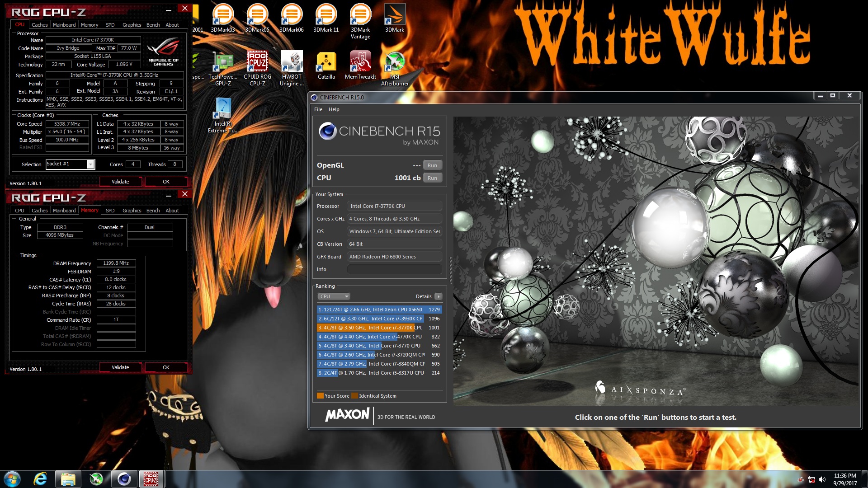Open HWBOT Unigine desktop shortcut

coord(292,68)
